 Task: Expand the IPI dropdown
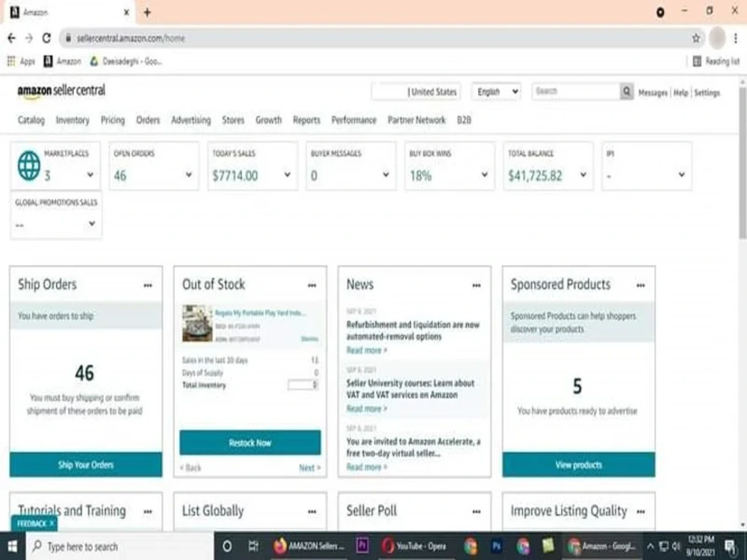coord(682,175)
